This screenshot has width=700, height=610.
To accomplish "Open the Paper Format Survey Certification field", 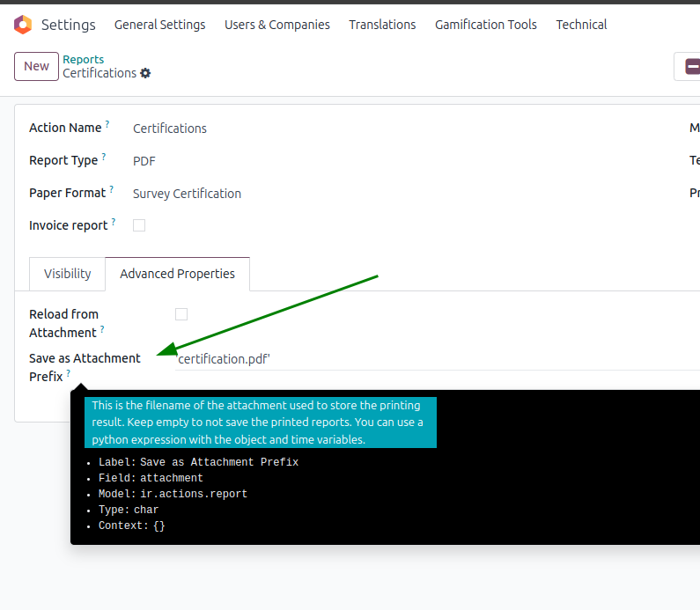I will tap(187, 194).
